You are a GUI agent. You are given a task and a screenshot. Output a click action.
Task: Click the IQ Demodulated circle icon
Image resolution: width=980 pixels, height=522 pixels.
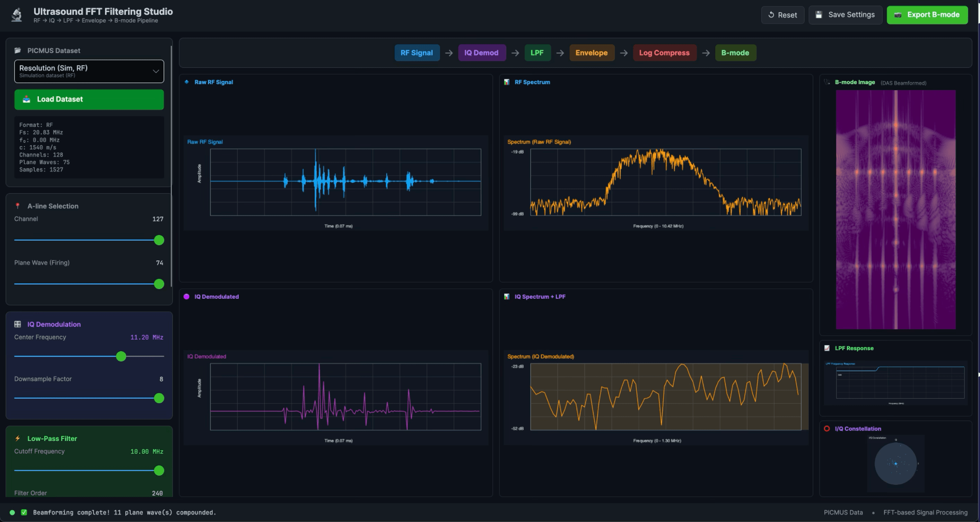click(186, 296)
